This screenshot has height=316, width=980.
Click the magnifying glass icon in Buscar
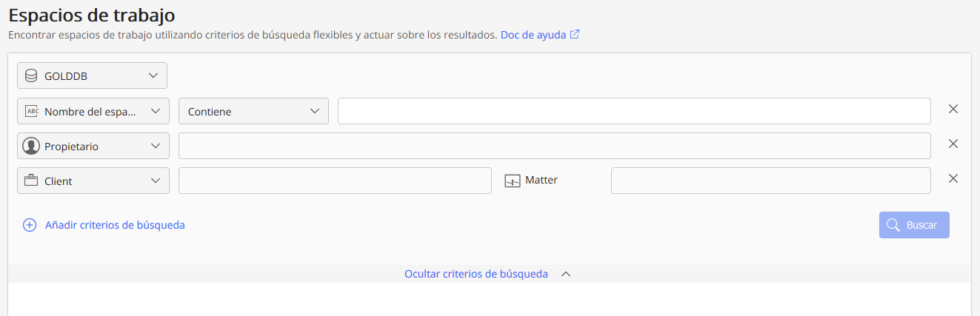(893, 225)
